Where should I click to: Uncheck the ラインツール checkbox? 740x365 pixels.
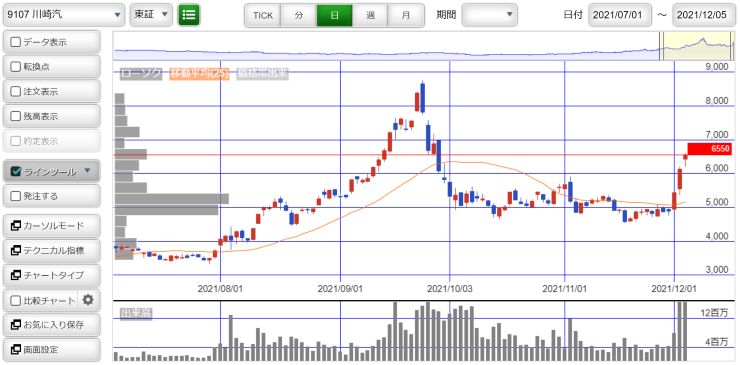[x=15, y=171]
